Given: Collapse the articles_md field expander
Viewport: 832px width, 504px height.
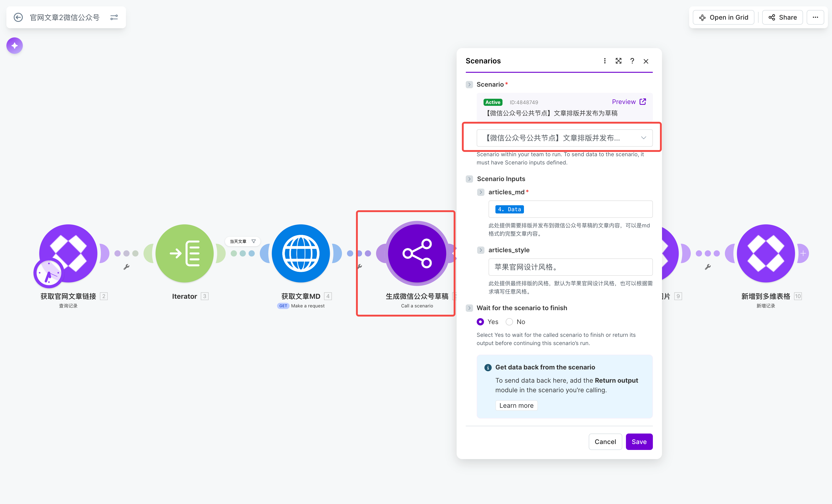Looking at the screenshot, I should (x=481, y=192).
